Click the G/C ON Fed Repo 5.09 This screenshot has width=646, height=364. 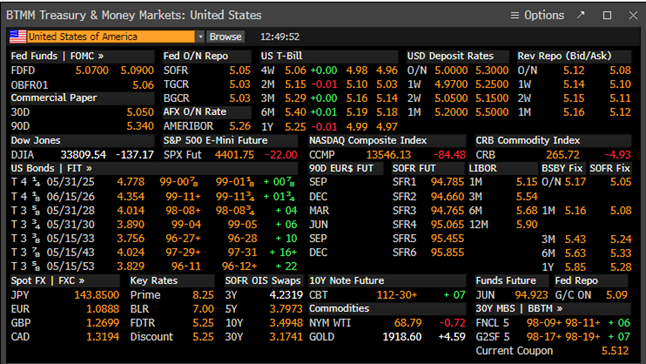[617, 296]
